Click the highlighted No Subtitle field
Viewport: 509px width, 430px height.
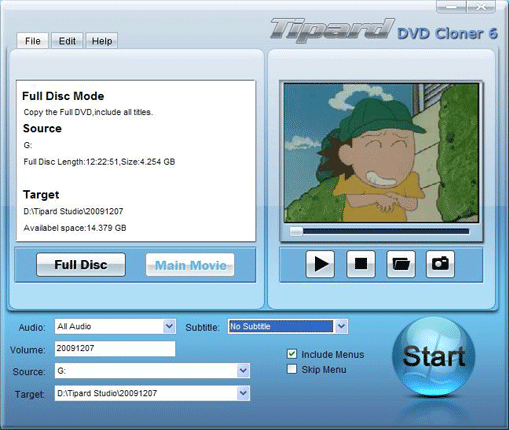coord(281,326)
